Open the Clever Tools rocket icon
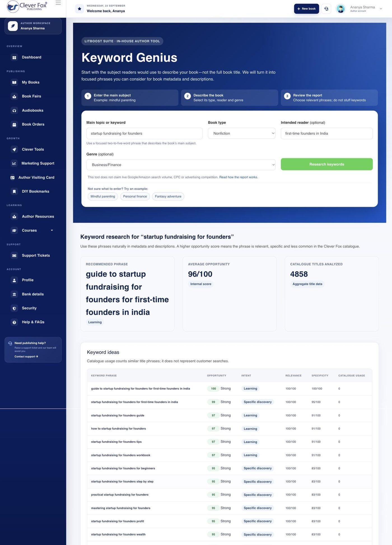 [x=14, y=149]
